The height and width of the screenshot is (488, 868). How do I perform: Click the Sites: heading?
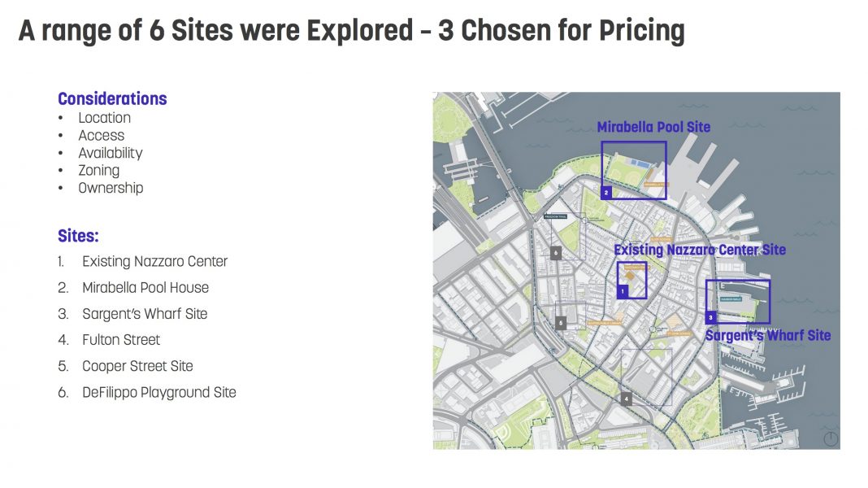pyautogui.click(x=78, y=236)
